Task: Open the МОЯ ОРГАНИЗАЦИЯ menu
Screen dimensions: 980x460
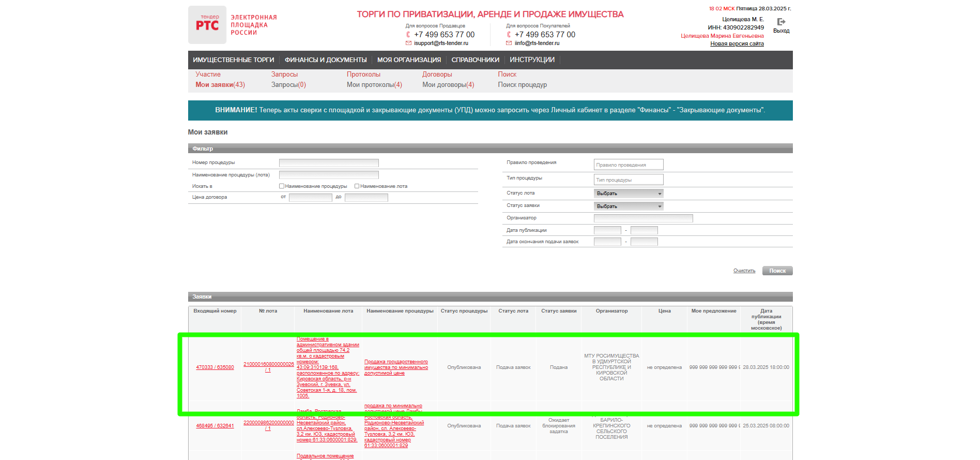Action: point(409,60)
